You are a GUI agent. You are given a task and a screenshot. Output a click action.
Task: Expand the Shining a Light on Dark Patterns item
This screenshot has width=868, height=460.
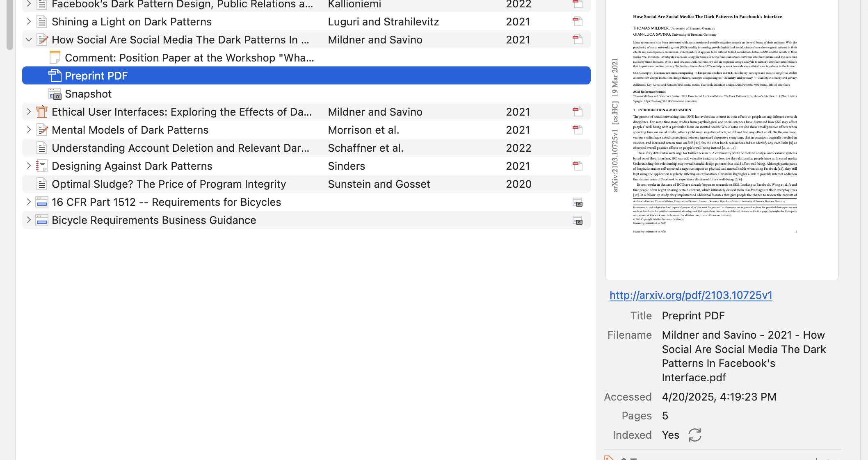pyautogui.click(x=29, y=22)
